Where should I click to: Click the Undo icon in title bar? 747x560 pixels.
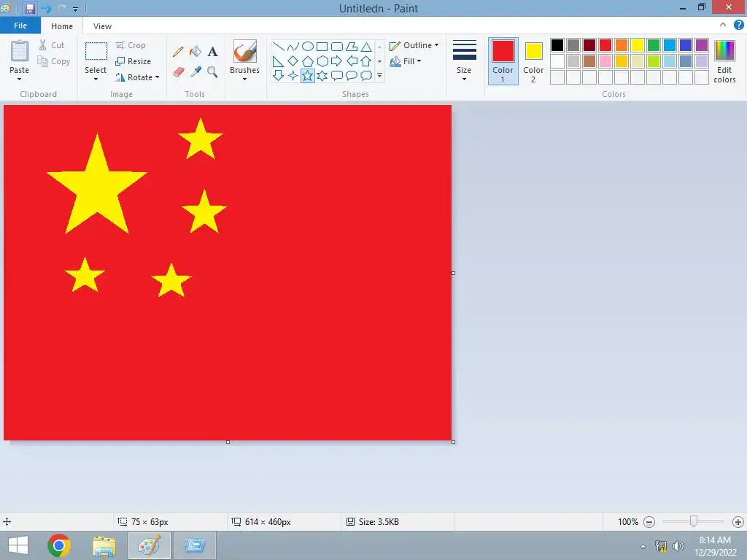[46, 9]
